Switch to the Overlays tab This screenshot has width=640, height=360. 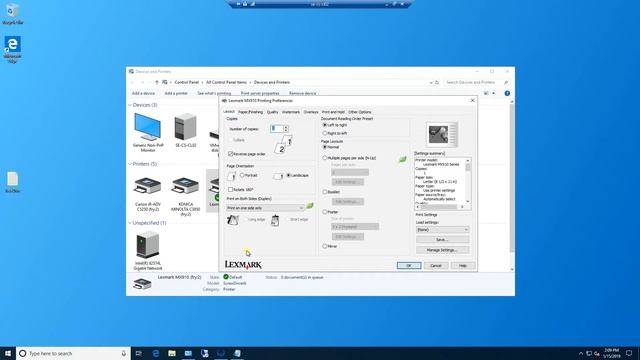tap(311, 112)
